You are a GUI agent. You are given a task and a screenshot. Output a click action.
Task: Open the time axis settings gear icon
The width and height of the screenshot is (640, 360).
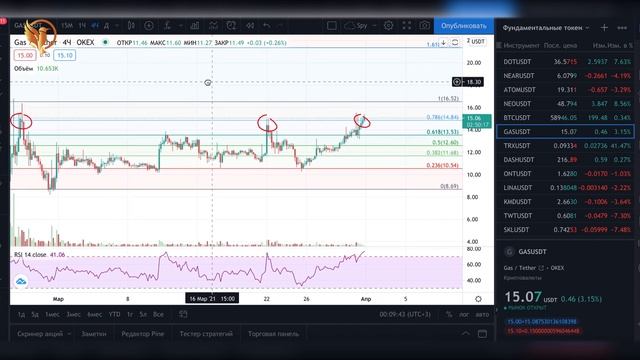pos(478,299)
